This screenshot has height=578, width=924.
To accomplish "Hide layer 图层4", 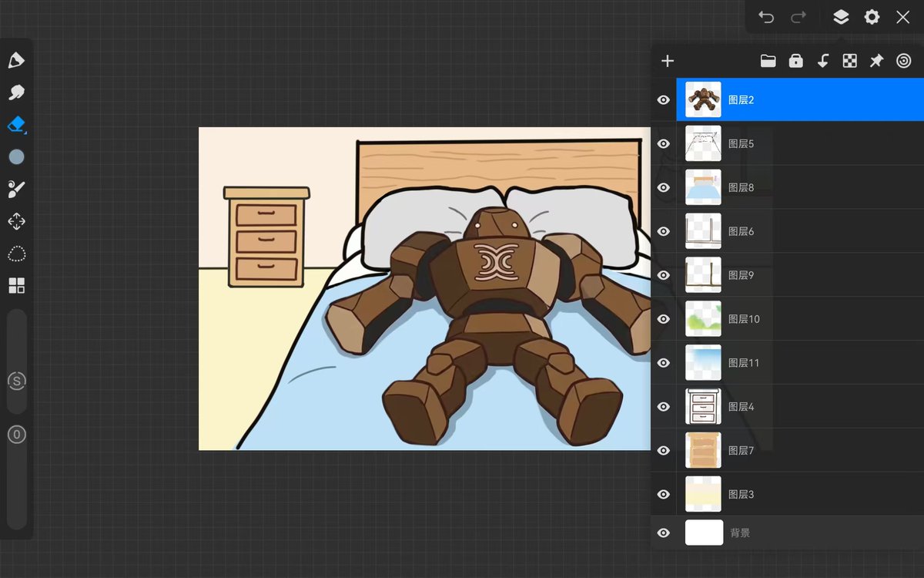I will [663, 407].
